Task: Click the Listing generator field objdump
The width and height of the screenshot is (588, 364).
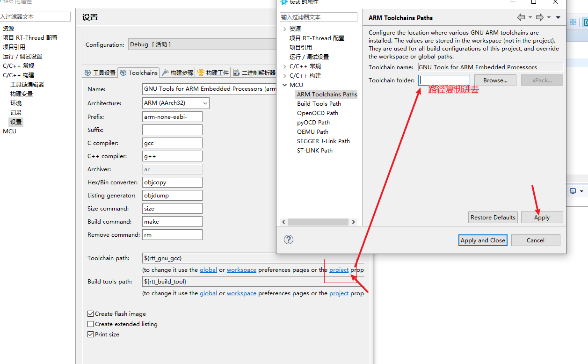Action: [x=172, y=196]
